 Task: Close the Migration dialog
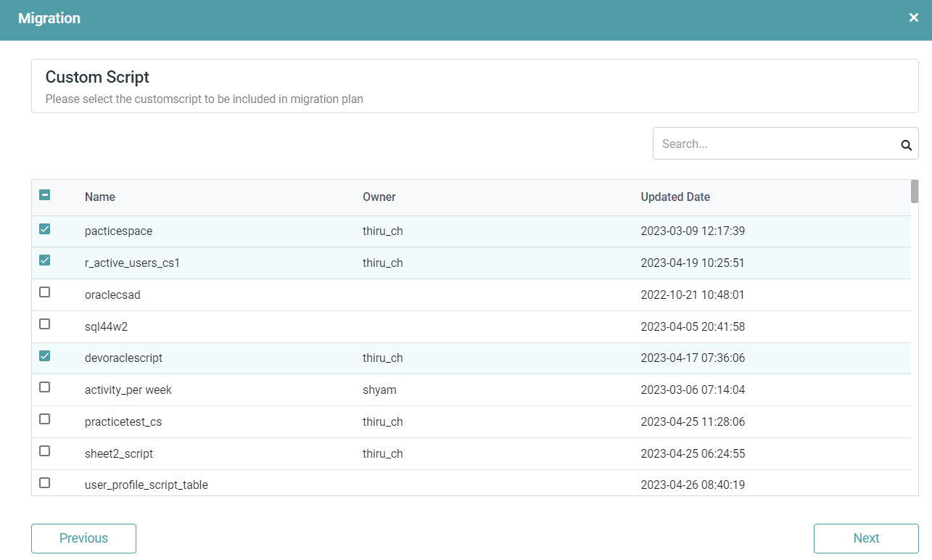tap(914, 18)
